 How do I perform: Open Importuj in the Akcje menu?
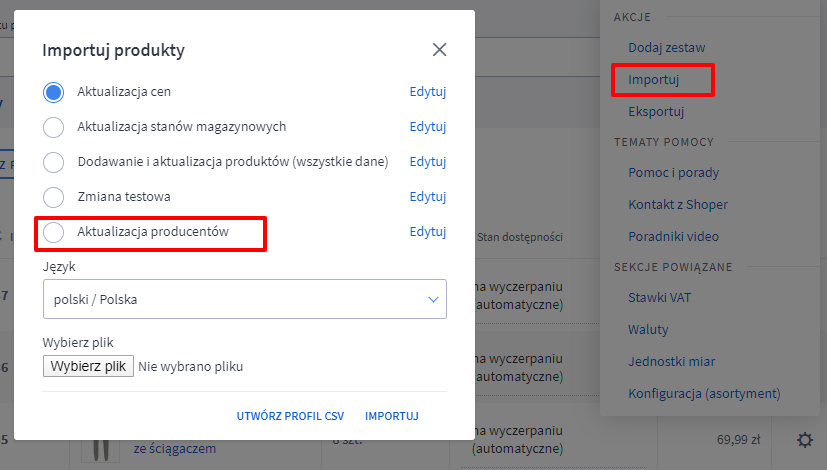tap(653, 80)
